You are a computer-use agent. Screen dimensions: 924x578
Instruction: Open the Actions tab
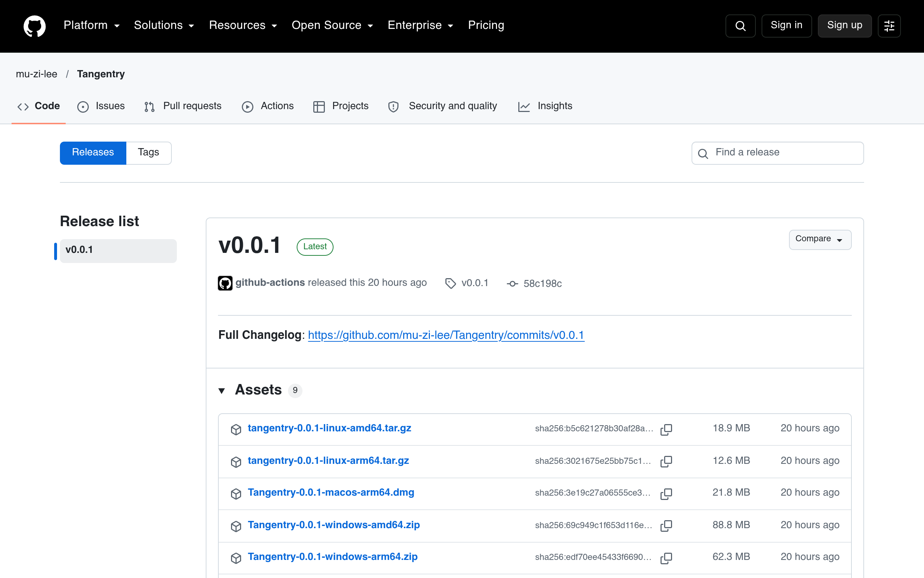click(x=268, y=106)
